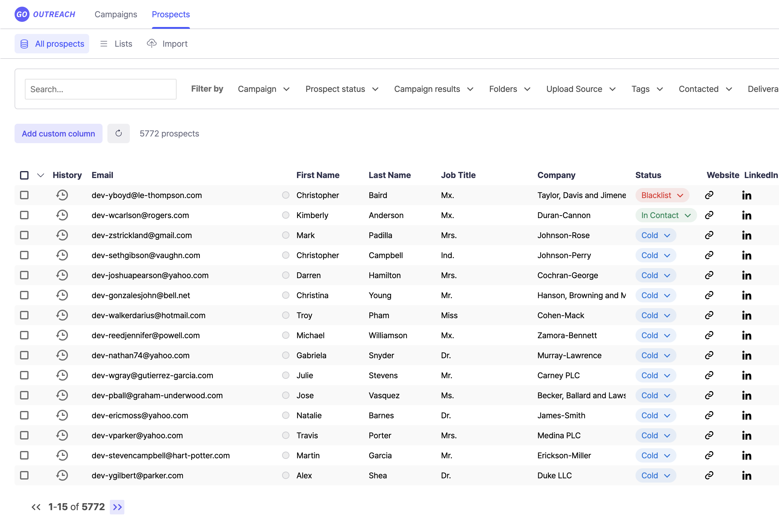Go to next page of prospects

pyautogui.click(x=117, y=507)
